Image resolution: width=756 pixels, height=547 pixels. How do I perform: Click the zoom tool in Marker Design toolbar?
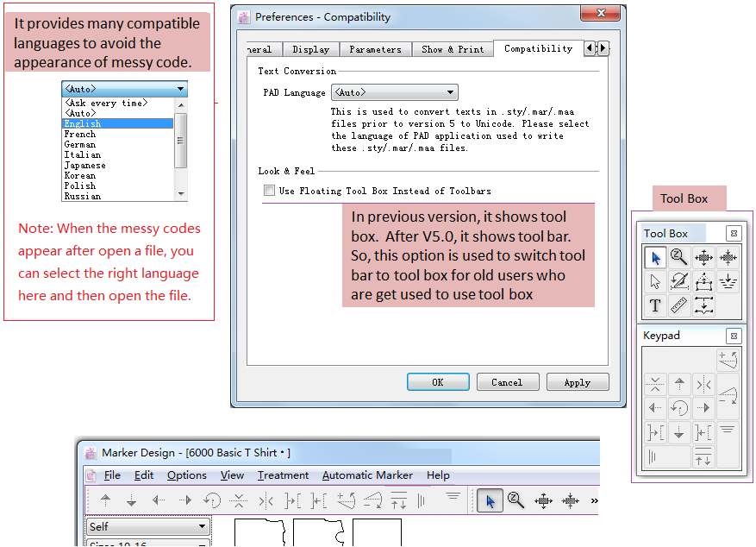click(x=516, y=500)
